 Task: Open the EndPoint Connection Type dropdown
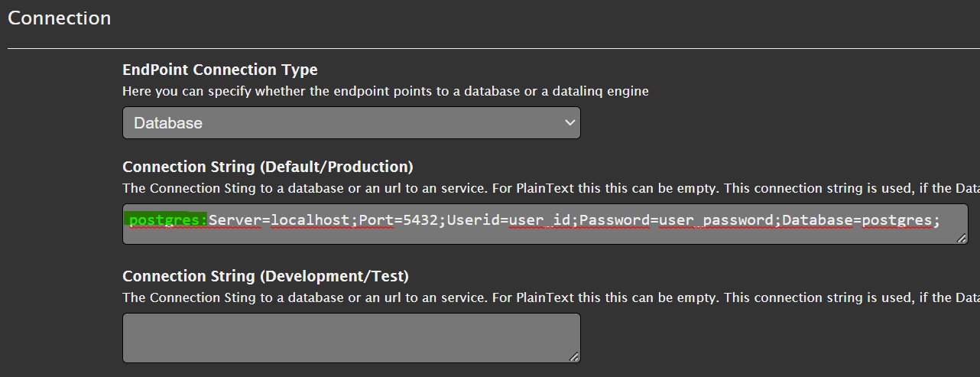point(351,122)
